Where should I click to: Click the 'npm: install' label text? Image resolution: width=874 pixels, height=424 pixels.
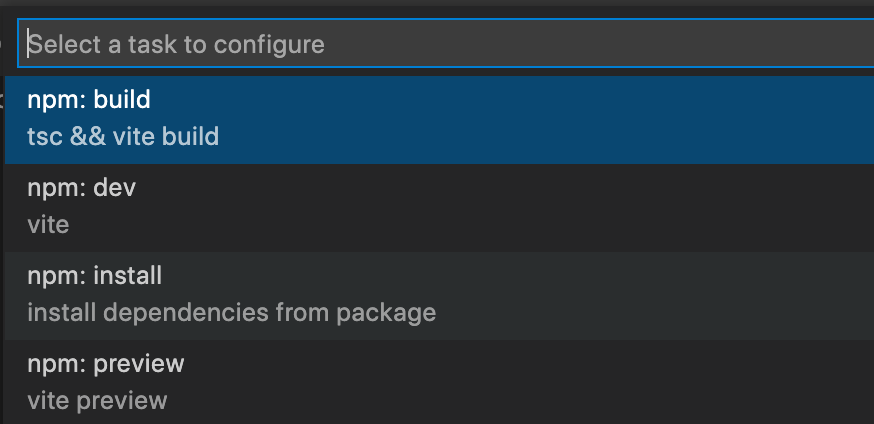click(95, 276)
